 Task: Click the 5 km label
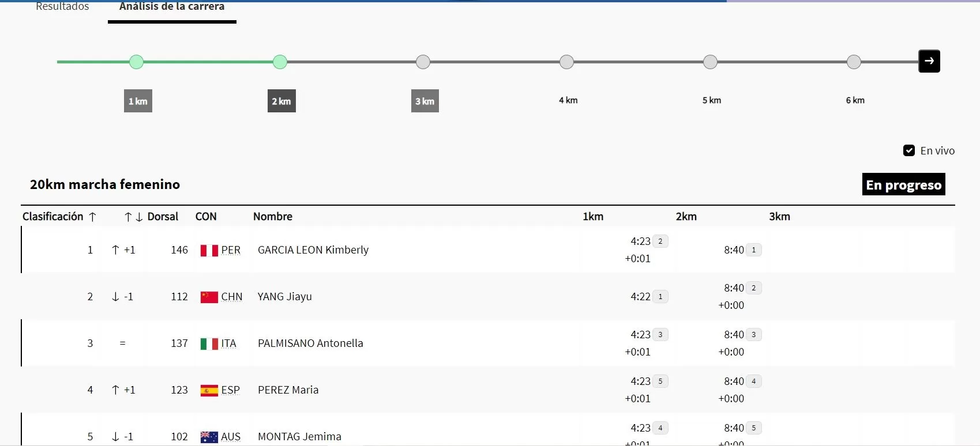(712, 100)
